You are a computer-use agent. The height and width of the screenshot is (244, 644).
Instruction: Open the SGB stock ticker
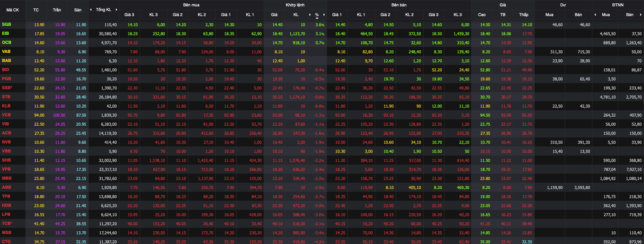pos(6,24)
